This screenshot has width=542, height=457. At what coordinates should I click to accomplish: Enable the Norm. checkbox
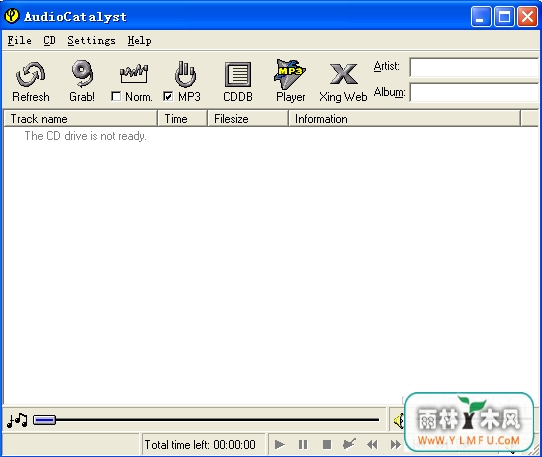click(116, 96)
